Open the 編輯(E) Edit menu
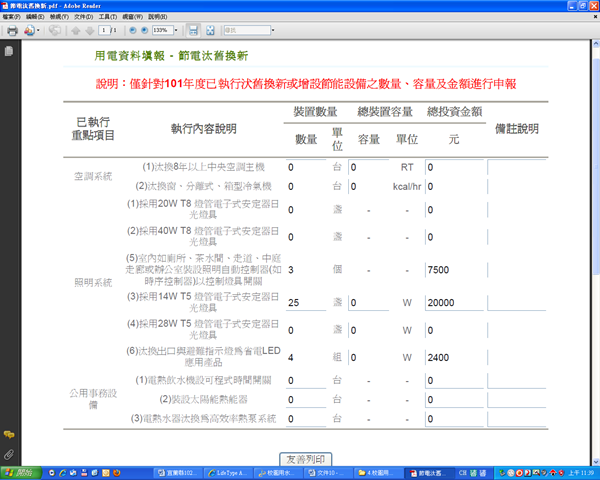The width and height of the screenshot is (600, 480). tap(35, 17)
